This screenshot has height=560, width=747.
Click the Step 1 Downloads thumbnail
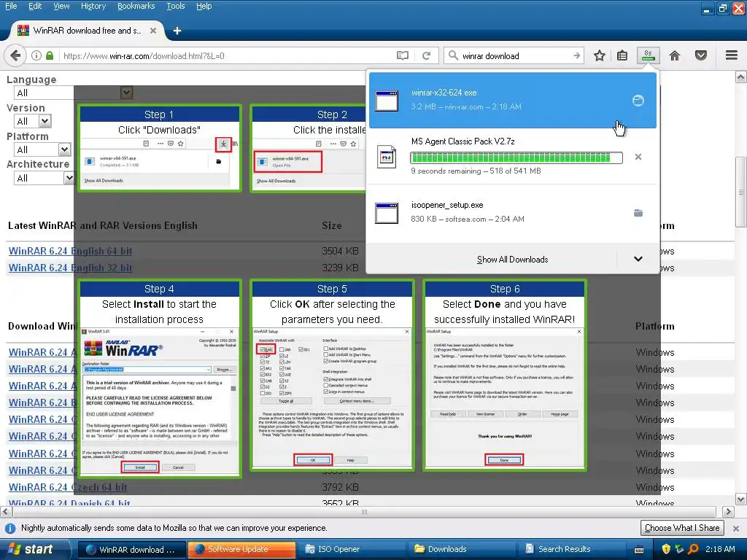coord(160,148)
